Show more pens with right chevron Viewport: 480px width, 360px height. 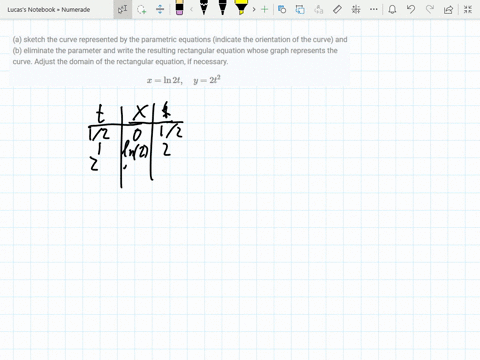254,9
